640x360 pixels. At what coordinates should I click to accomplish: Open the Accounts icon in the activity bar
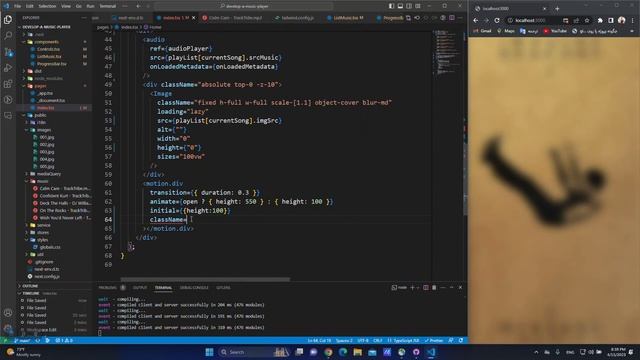pos(8,313)
